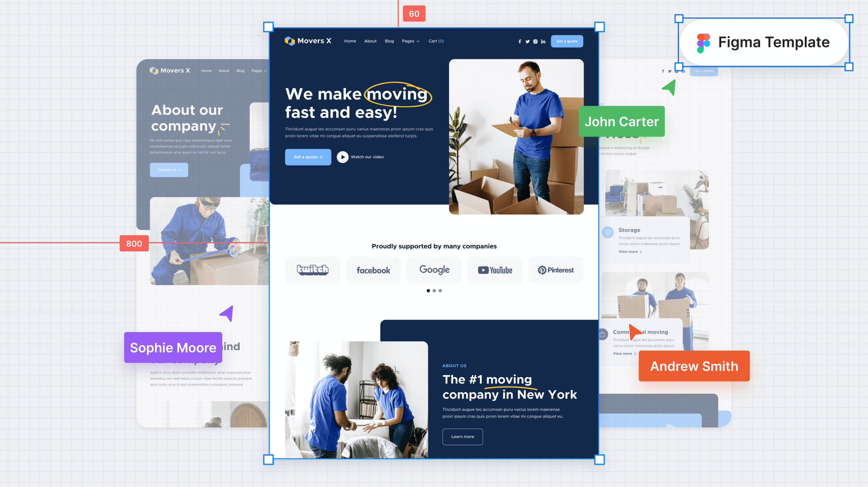Click the Google logo link
868x487 pixels.
pyautogui.click(x=434, y=269)
